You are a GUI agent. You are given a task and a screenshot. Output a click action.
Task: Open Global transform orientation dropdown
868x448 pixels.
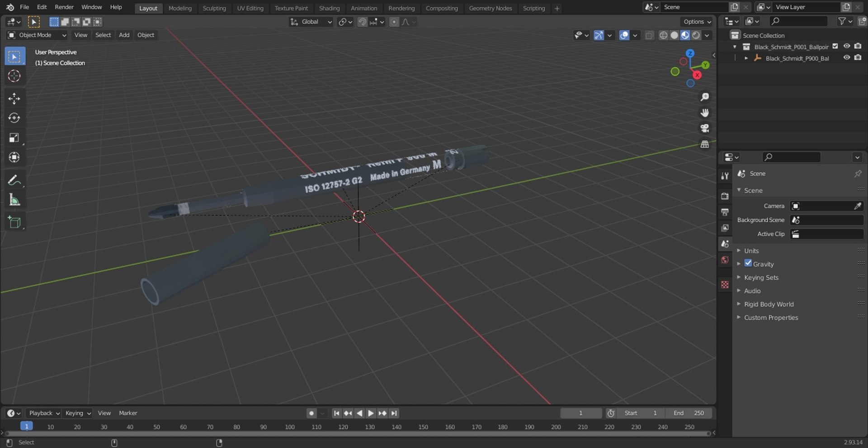coord(311,22)
